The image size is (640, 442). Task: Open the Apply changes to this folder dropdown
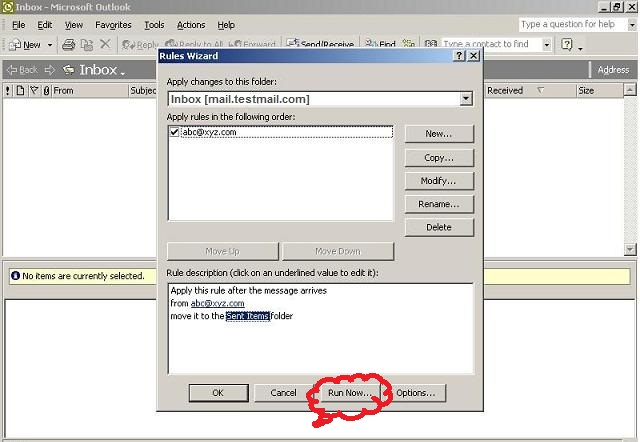pos(466,99)
